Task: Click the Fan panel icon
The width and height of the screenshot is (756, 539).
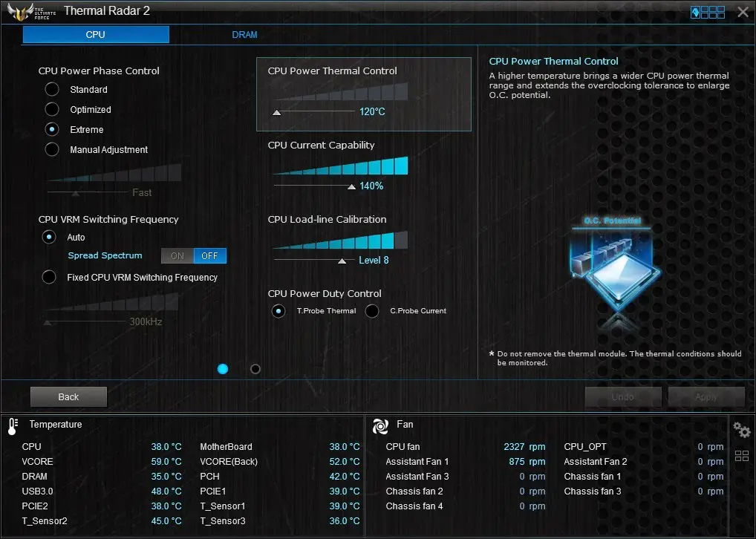Action: click(x=380, y=425)
